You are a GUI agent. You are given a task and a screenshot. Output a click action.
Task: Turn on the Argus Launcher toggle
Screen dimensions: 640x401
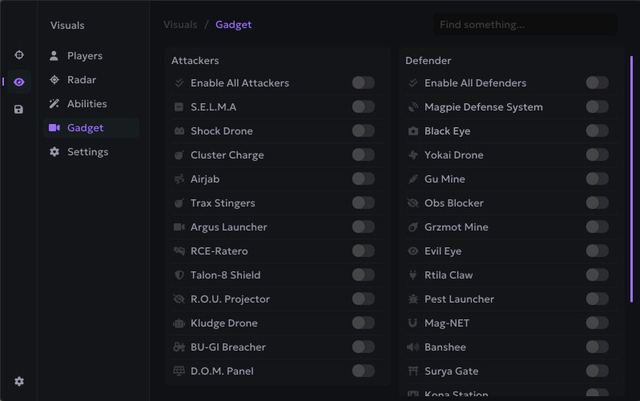[363, 227]
